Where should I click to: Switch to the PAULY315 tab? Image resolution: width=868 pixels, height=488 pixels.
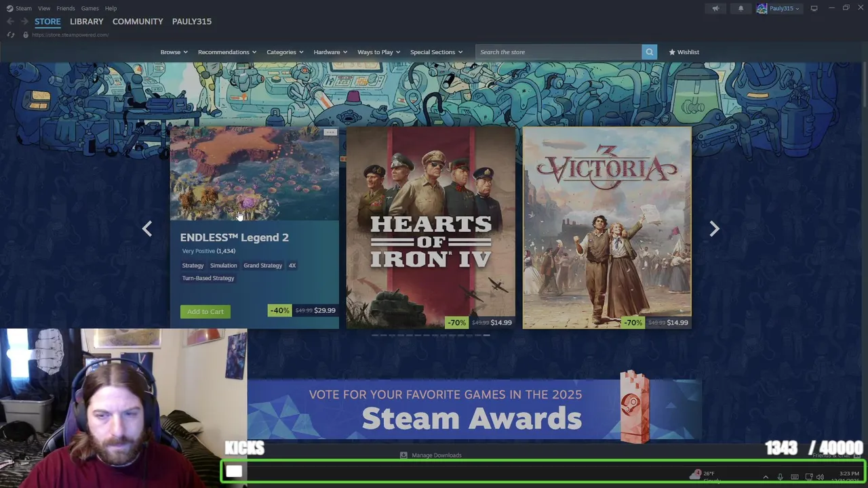point(192,22)
